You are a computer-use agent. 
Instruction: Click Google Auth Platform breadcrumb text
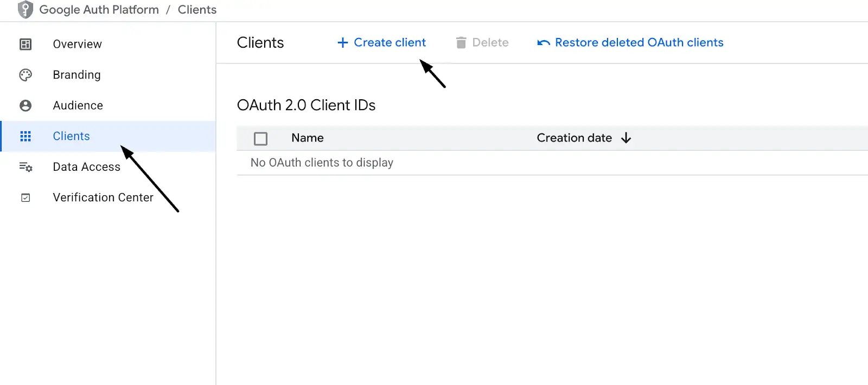99,10
